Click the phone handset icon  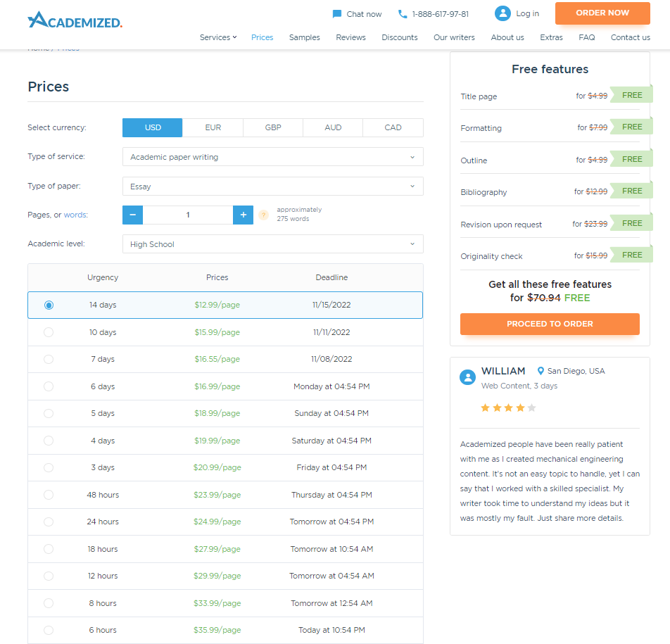(x=402, y=14)
